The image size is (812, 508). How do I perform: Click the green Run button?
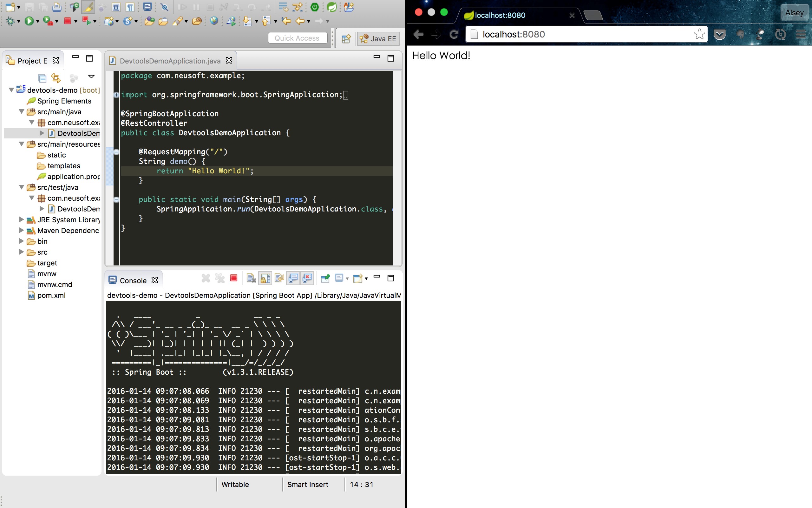coord(29,21)
